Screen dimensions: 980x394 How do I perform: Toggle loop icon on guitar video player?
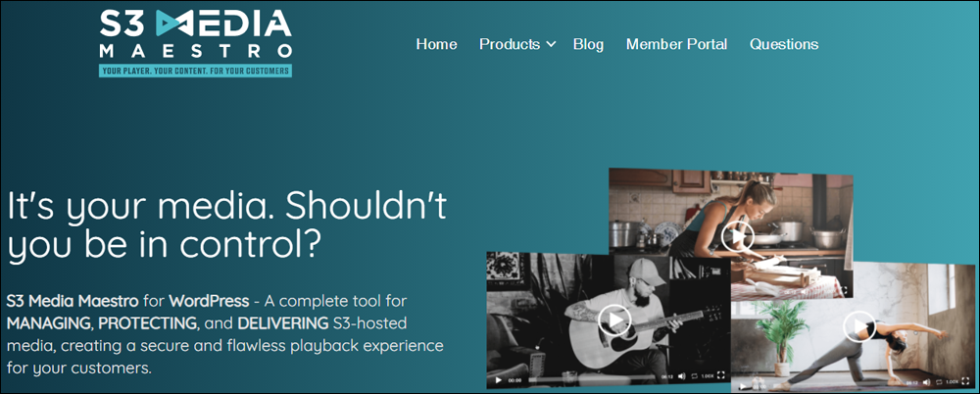coord(694,376)
